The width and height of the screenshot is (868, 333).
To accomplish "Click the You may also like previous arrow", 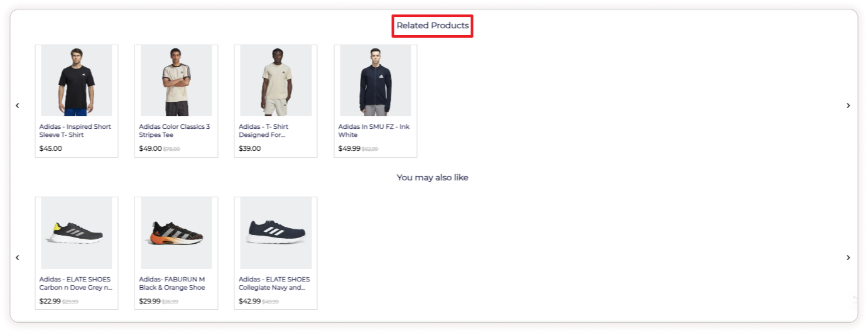I will click(x=18, y=258).
